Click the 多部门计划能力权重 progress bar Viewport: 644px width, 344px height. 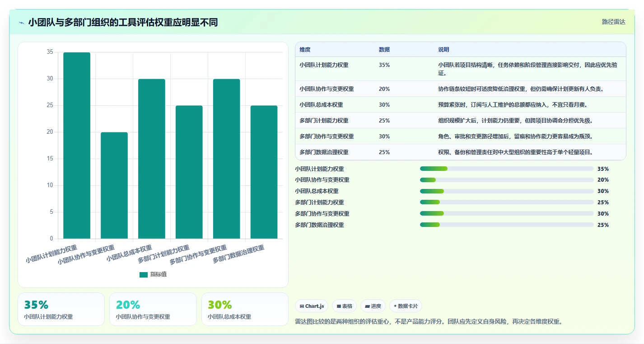tap(507, 203)
